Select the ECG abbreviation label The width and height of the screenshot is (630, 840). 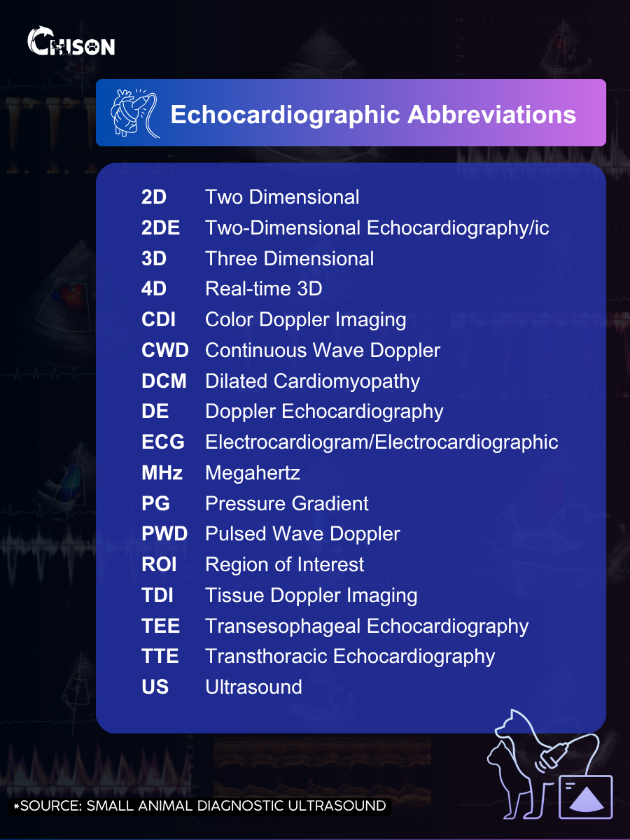point(163,442)
